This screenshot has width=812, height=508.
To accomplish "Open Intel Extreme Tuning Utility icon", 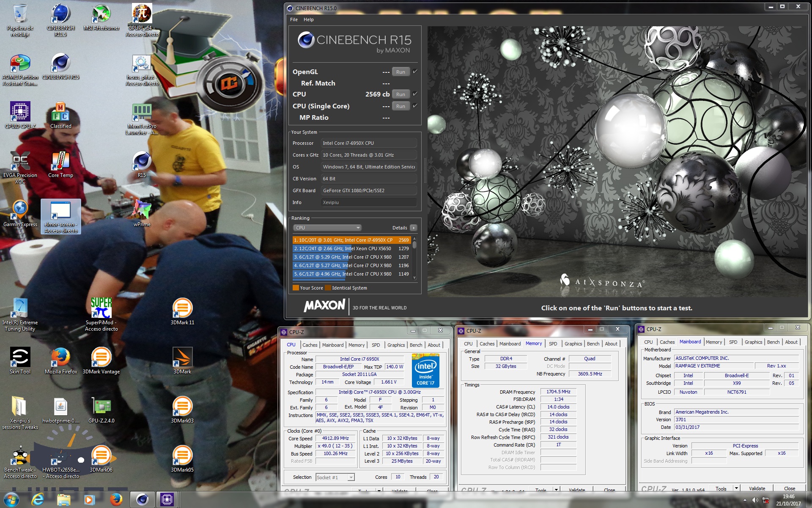I will click(20, 315).
